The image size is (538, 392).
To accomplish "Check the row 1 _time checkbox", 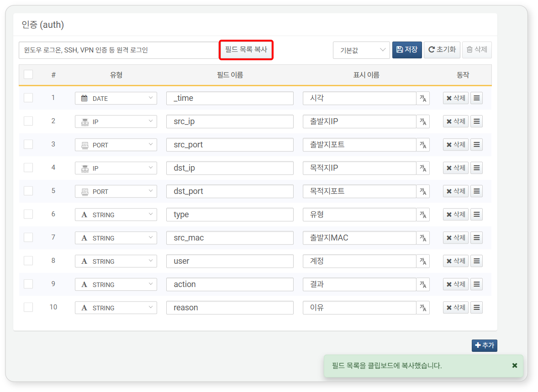I will point(28,98).
